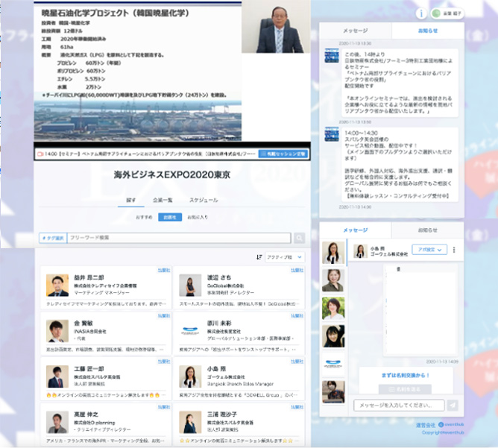The width and height of the screenshot is (498, 448).
Task: Open the user account avatar at top right
Action: pos(436,13)
